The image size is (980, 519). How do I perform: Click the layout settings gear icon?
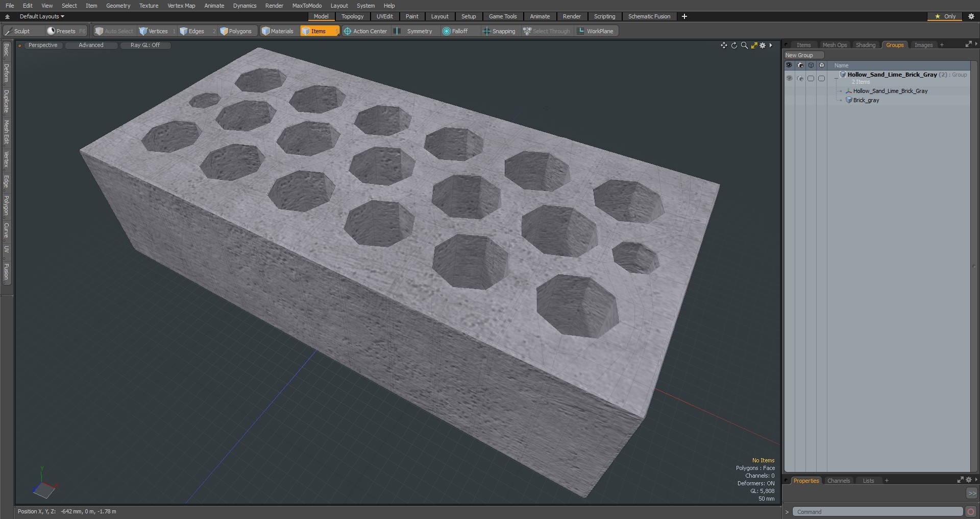pos(971,16)
